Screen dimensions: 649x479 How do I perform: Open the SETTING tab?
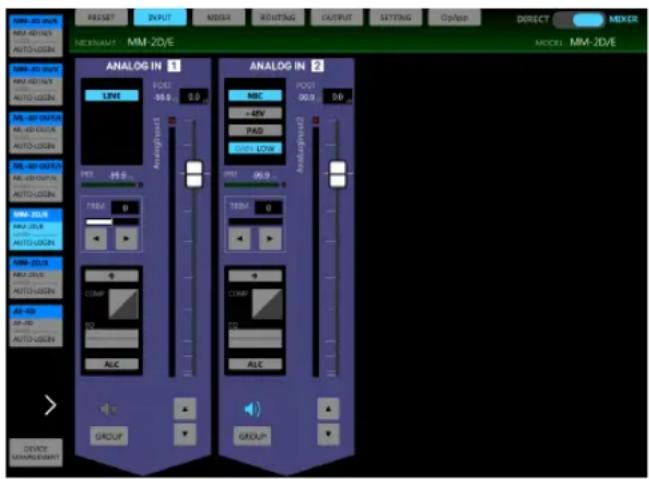(396, 17)
